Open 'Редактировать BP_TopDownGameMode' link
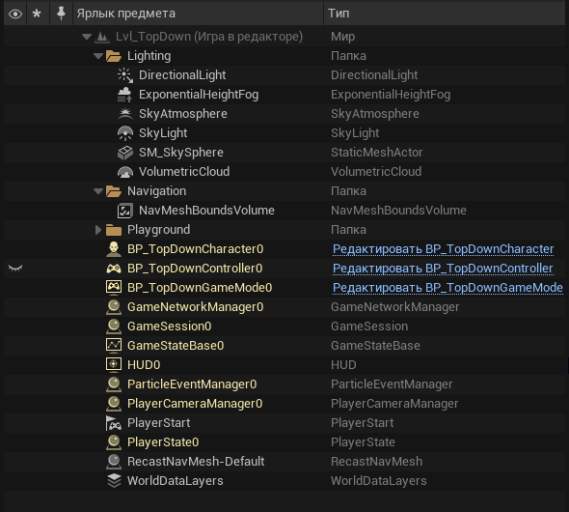The width and height of the screenshot is (569, 512). [448, 288]
